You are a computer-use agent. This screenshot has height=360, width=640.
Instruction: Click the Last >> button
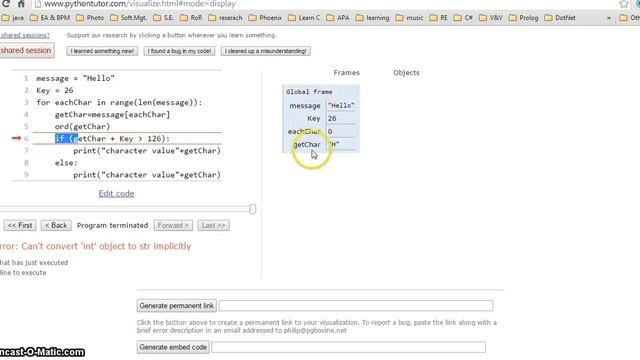pyautogui.click(x=213, y=225)
